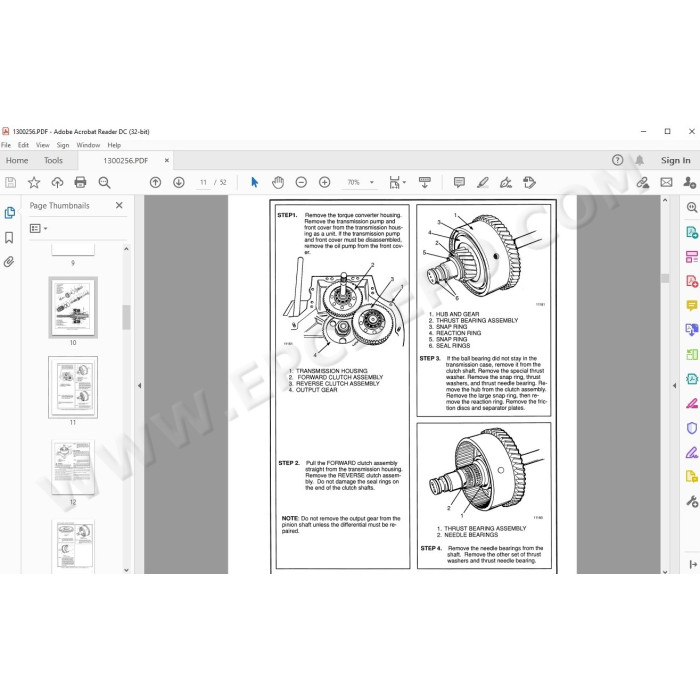Select page 11 thumbnail
700x700 pixels.
click(x=73, y=387)
